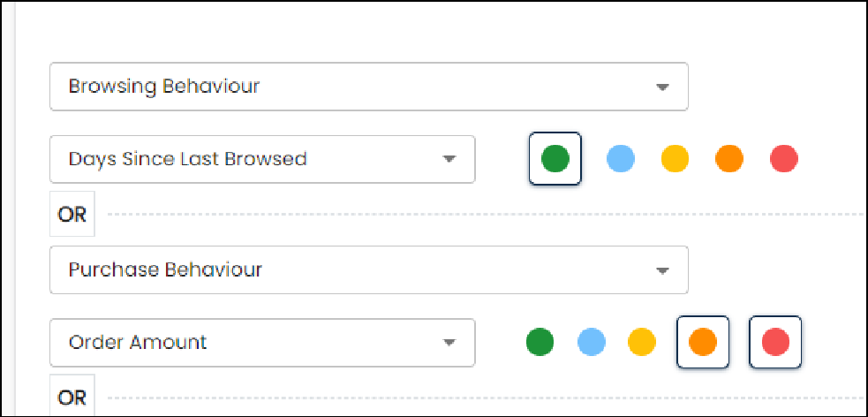Open the Browsing Behaviour dropdown
This screenshot has height=417, width=868.
pyautogui.click(x=369, y=87)
